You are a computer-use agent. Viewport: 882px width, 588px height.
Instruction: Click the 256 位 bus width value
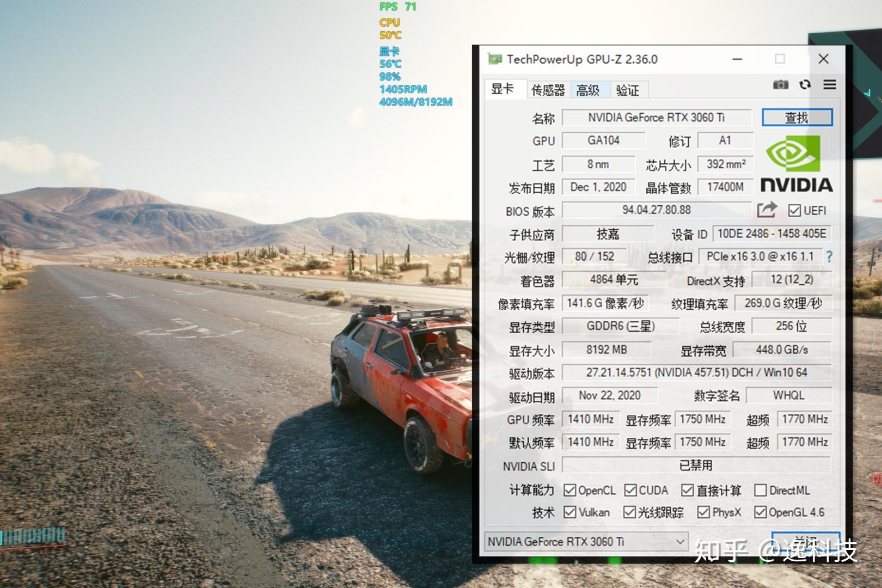coord(792,326)
